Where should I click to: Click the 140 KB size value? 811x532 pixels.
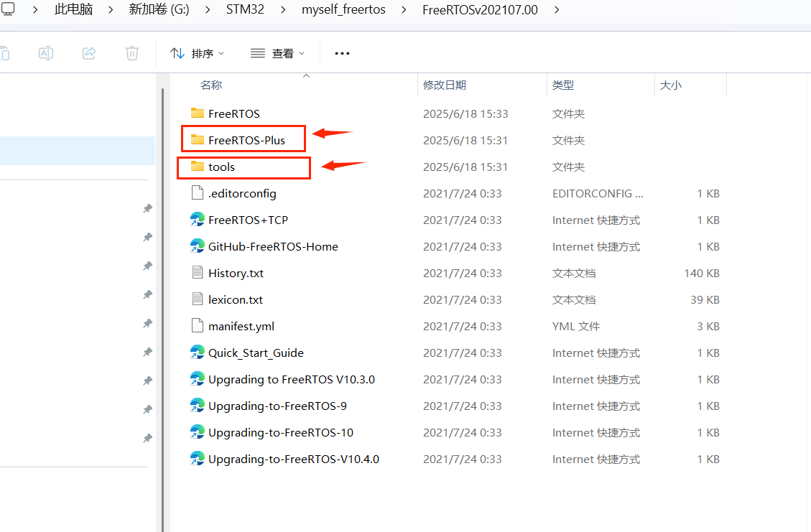[x=702, y=273]
